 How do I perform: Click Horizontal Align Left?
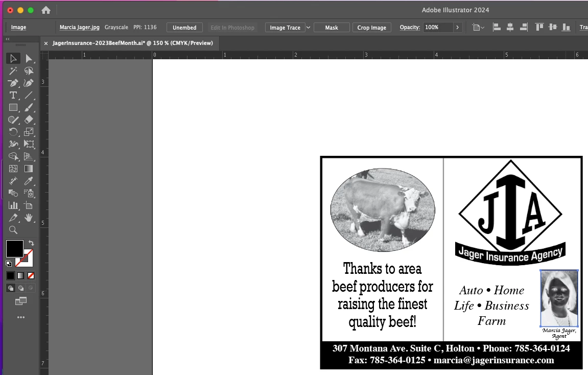coord(497,27)
